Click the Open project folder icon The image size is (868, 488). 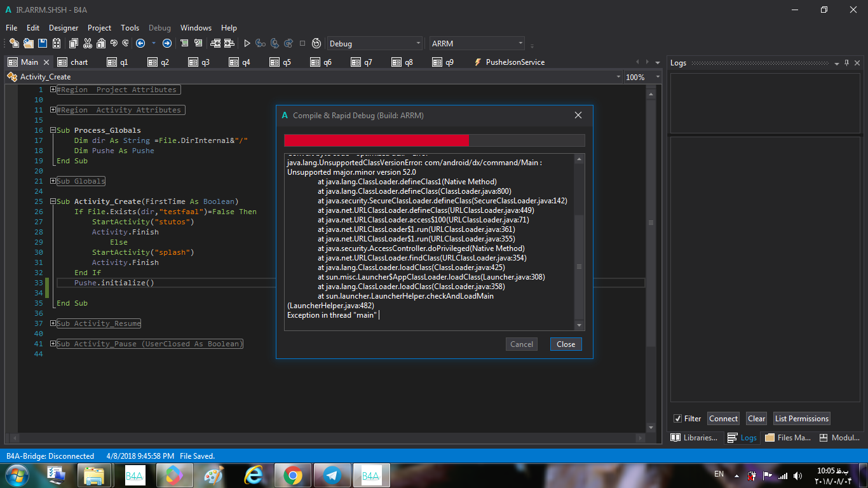(28, 43)
